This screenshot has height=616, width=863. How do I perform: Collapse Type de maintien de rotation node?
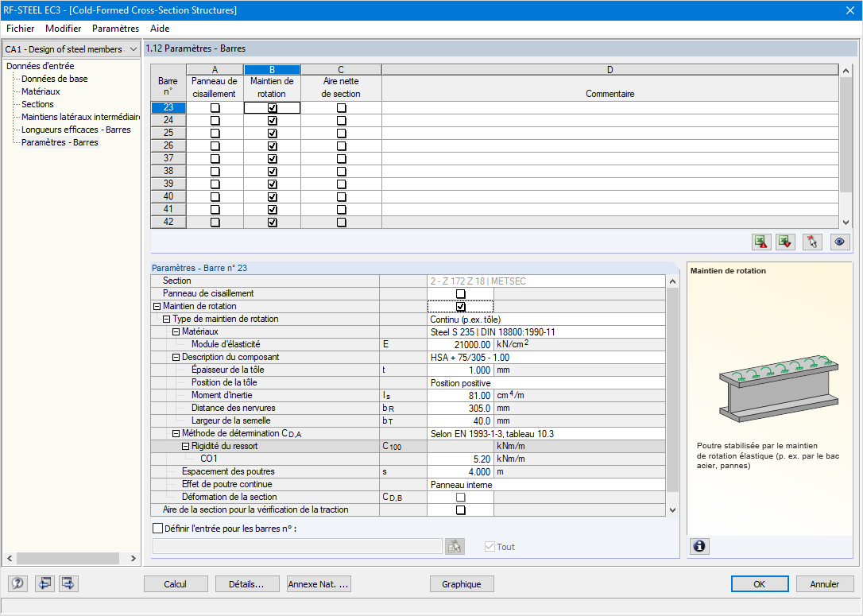pyautogui.click(x=166, y=320)
